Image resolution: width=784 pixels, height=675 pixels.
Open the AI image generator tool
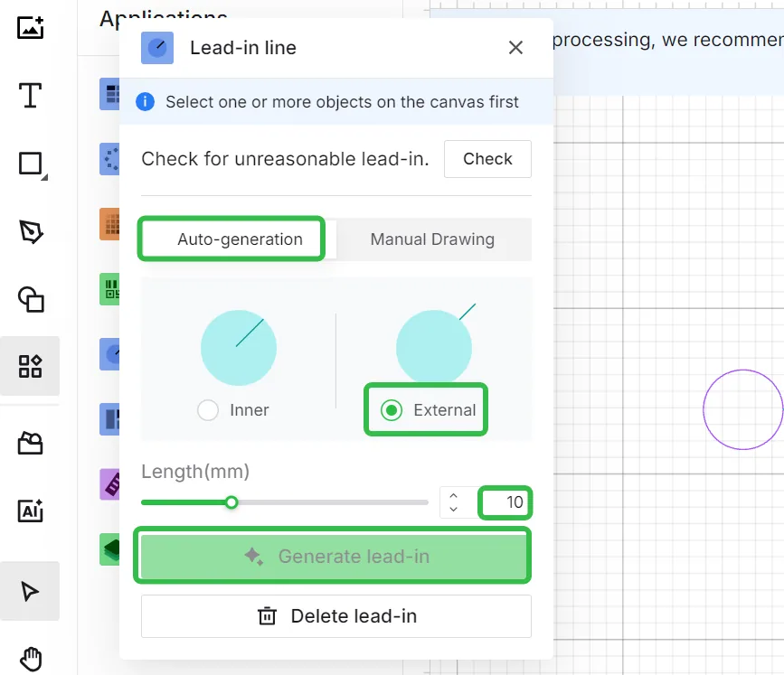point(30,511)
